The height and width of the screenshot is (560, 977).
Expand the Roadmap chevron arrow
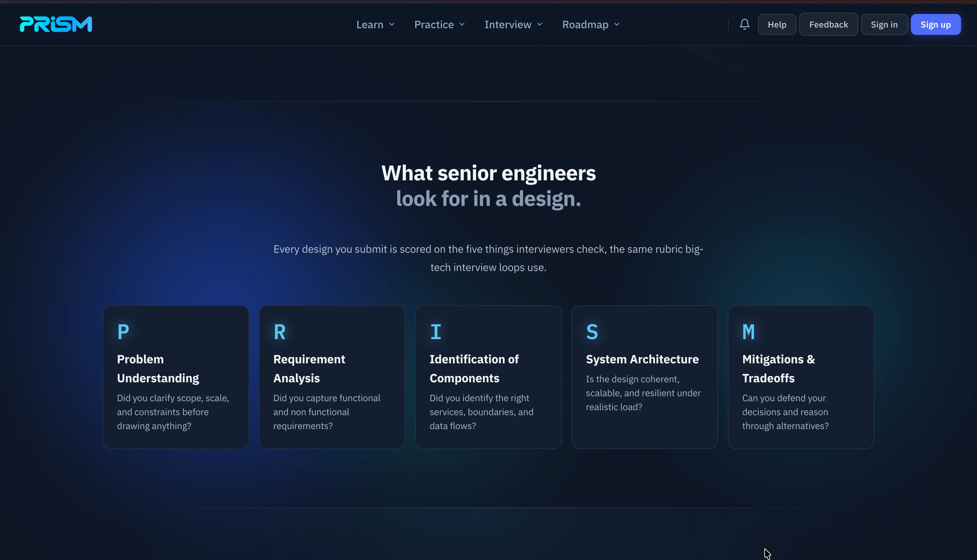tap(616, 25)
